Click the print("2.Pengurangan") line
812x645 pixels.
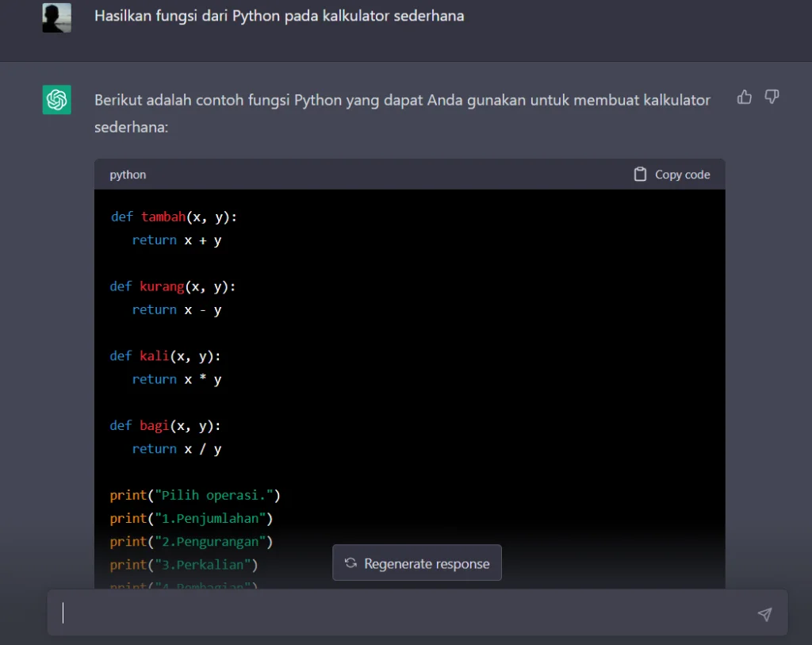coord(191,541)
